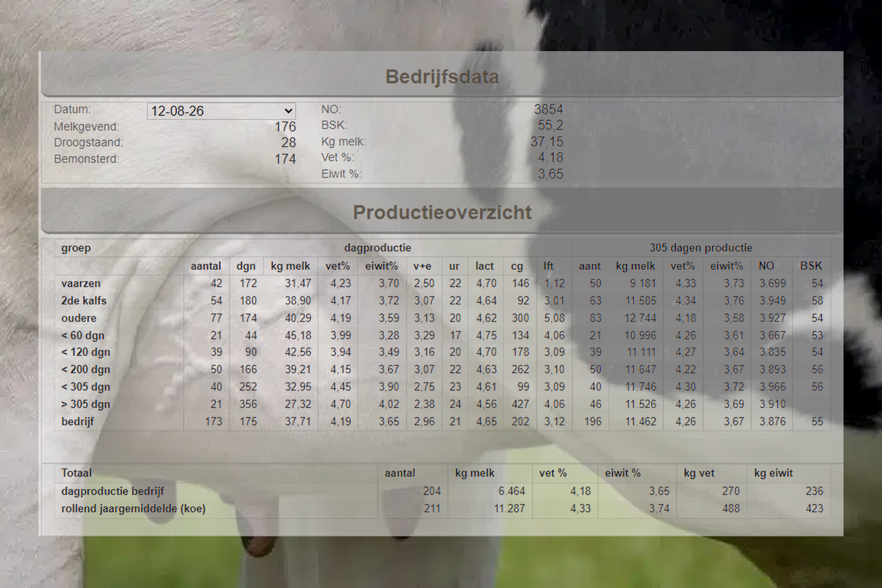Click the BSK value 55,2
The image size is (882, 588).
[x=550, y=125]
